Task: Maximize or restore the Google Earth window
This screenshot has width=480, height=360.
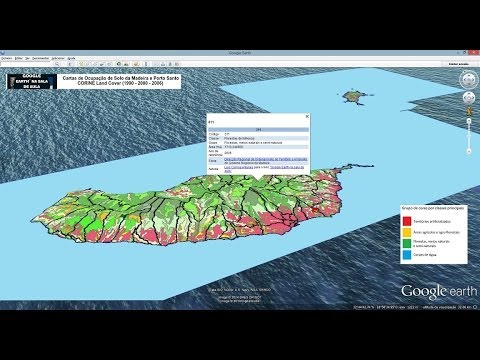Action: point(465,53)
